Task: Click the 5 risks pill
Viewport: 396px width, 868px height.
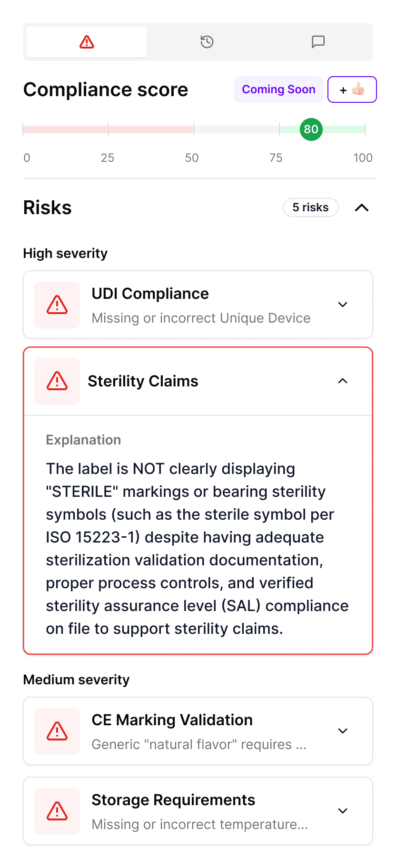Action: tap(310, 207)
